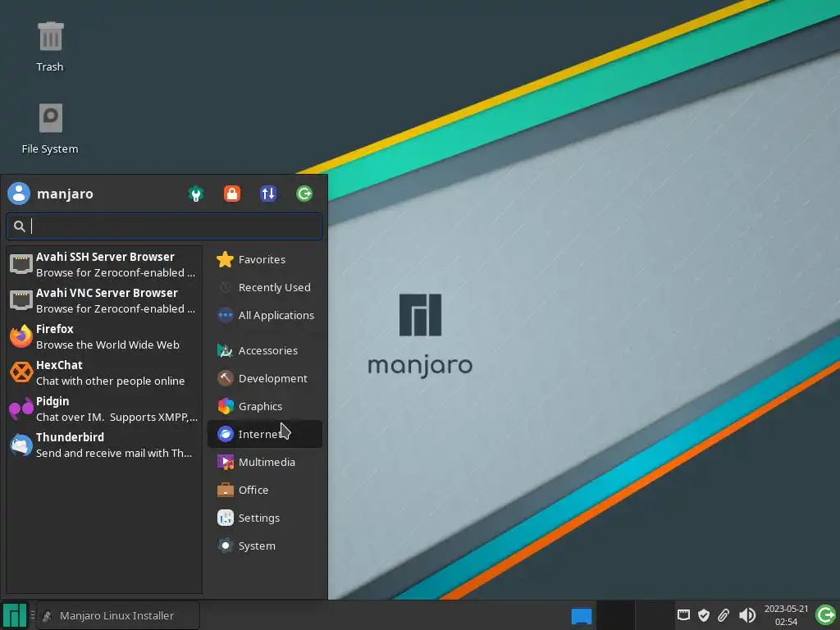Select the Internet category

pyautogui.click(x=265, y=434)
